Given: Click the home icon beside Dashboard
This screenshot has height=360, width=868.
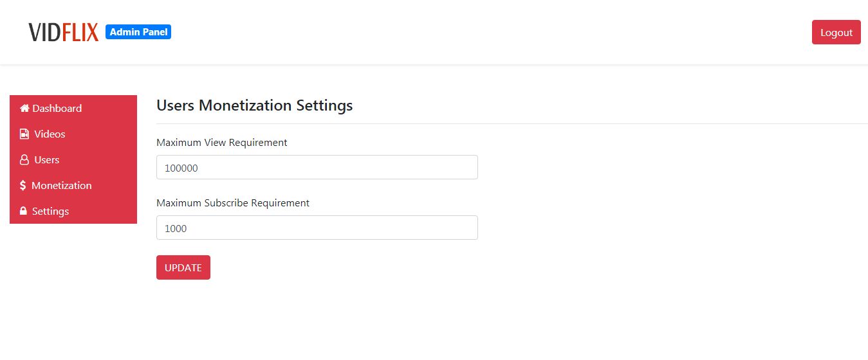Looking at the screenshot, I should click(x=24, y=108).
